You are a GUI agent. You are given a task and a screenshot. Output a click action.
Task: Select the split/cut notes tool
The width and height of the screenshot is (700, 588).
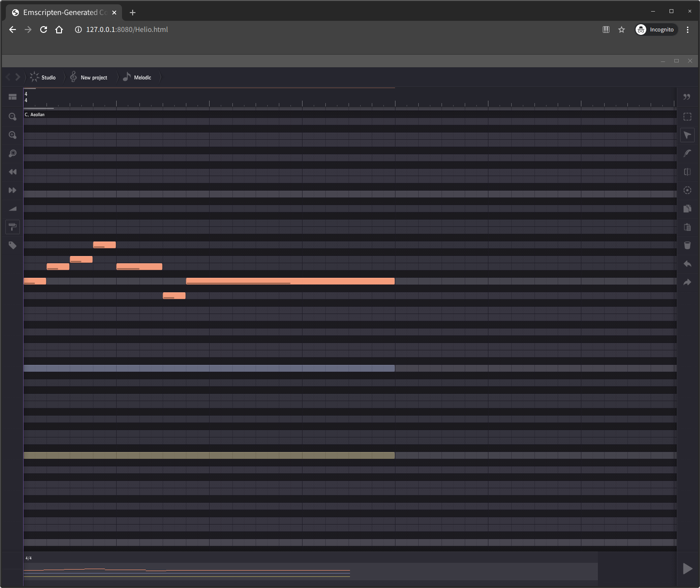[x=687, y=172]
